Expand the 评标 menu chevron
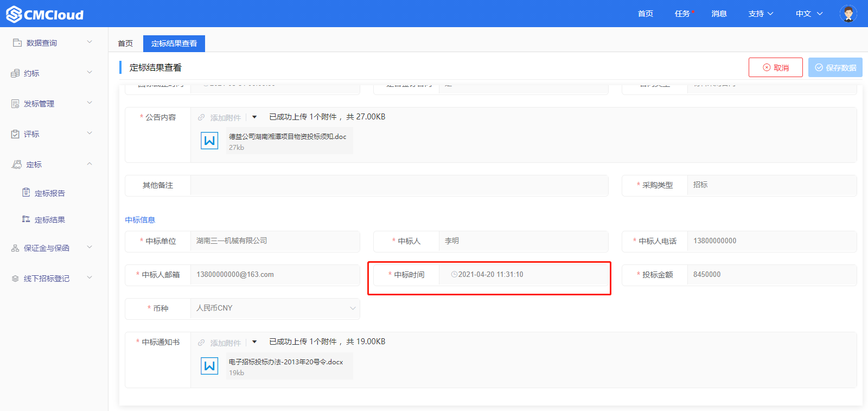The height and width of the screenshot is (411, 868). point(90,133)
